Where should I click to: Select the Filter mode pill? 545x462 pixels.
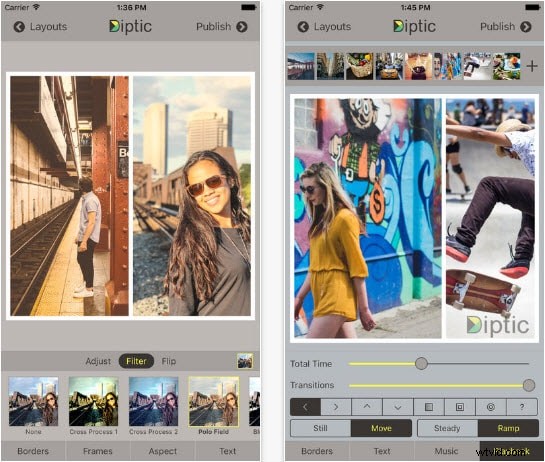click(x=136, y=361)
